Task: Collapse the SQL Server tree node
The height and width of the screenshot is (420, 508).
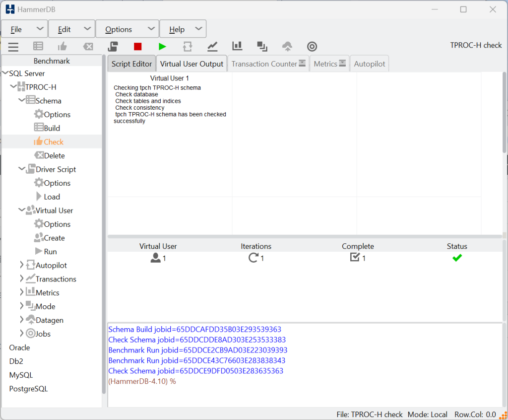Action: pyautogui.click(x=5, y=73)
